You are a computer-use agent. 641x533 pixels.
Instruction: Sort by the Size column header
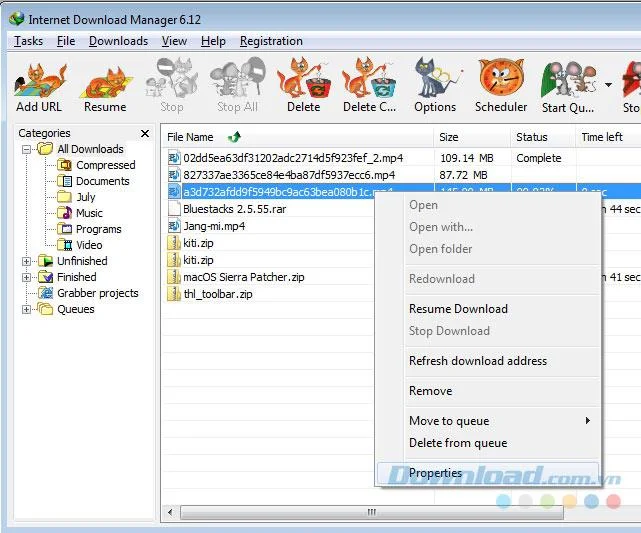[x=472, y=137]
